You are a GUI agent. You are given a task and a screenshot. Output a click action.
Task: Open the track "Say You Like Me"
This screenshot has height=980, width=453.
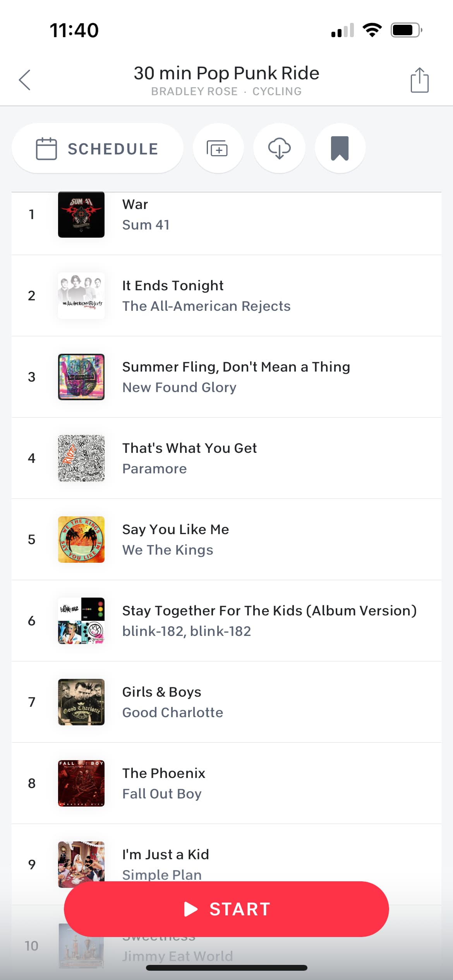pos(175,529)
